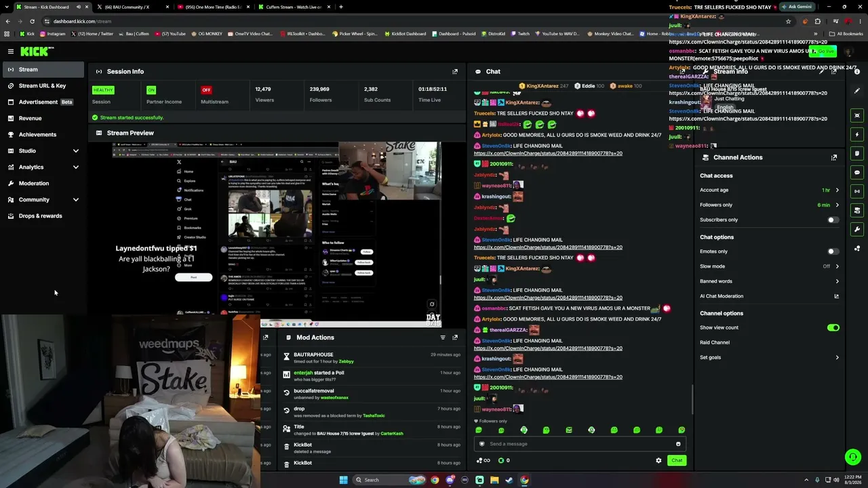Open the Windows Start menu
Viewport: 868px width, 488px height.
pos(344,480)
